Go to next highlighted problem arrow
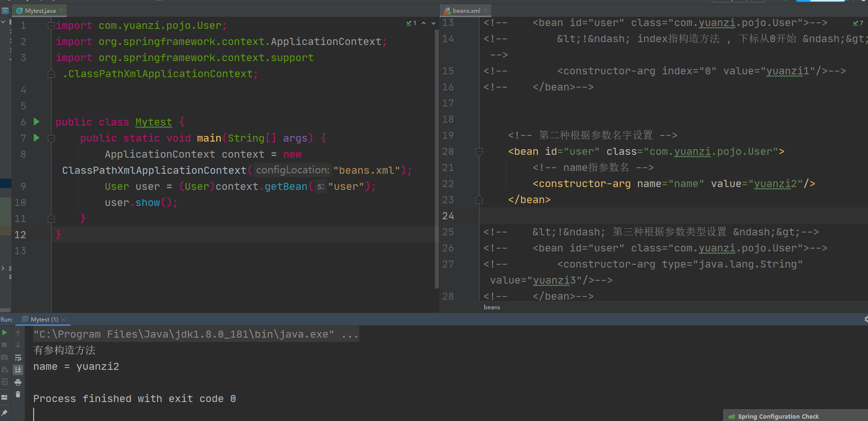Viewport: 868px width, 421px height. 434,23
